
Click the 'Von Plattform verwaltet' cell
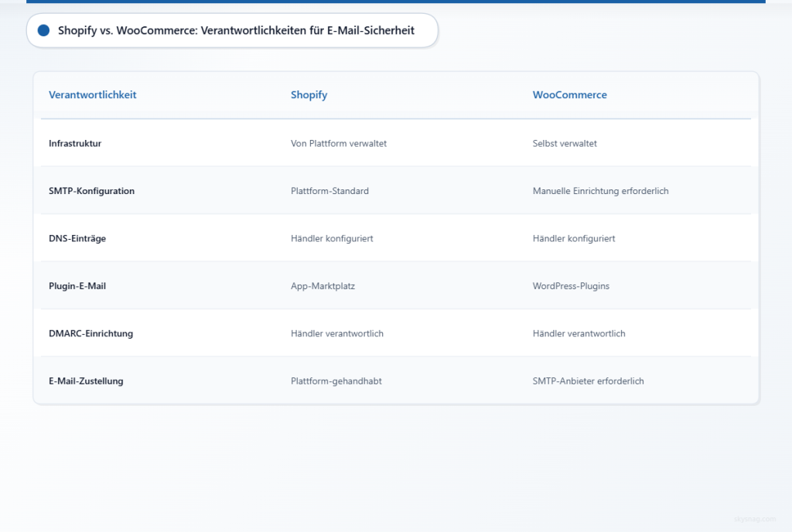click(x=339, y=143)
